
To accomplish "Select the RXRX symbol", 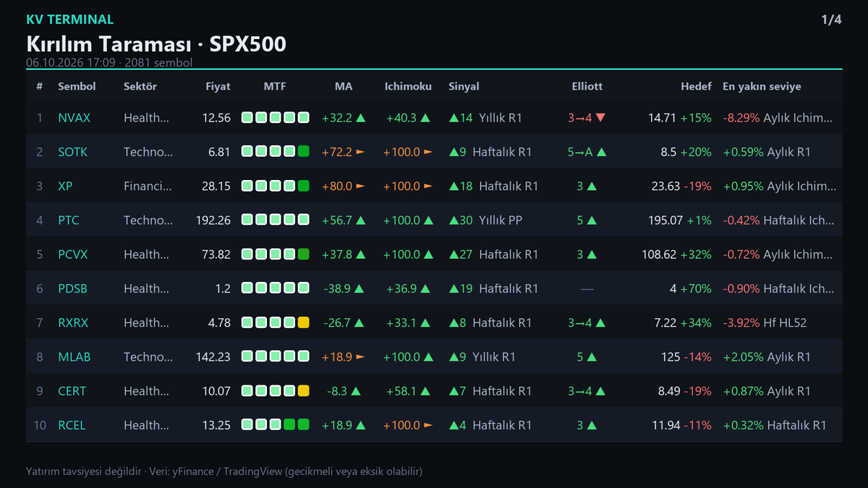I will (73, 323).
